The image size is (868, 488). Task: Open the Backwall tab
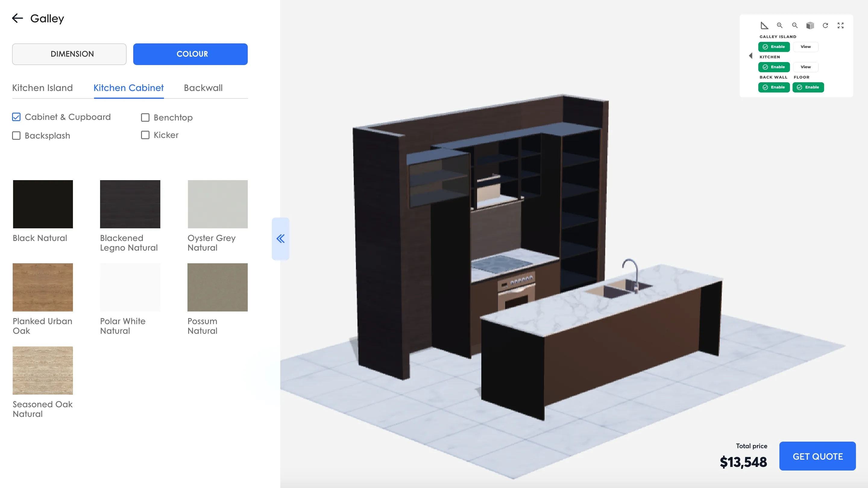203,88
